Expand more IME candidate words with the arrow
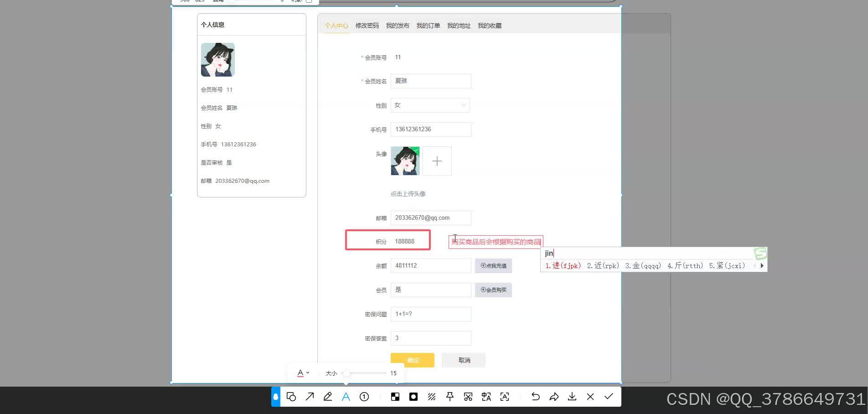The height and width of the screenshot is (414, 868). point(761,265)
